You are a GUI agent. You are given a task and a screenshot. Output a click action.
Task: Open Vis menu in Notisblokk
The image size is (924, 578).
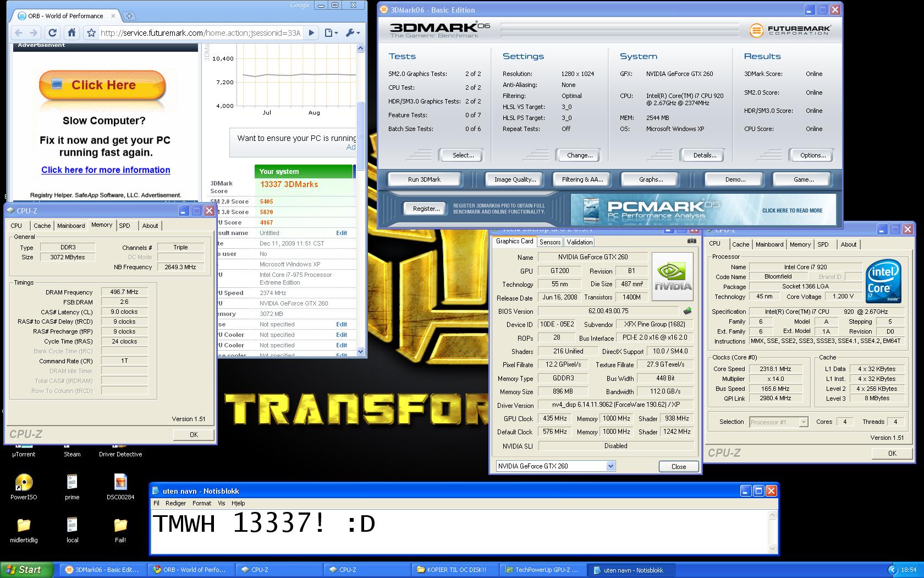(x=221, y=503)
